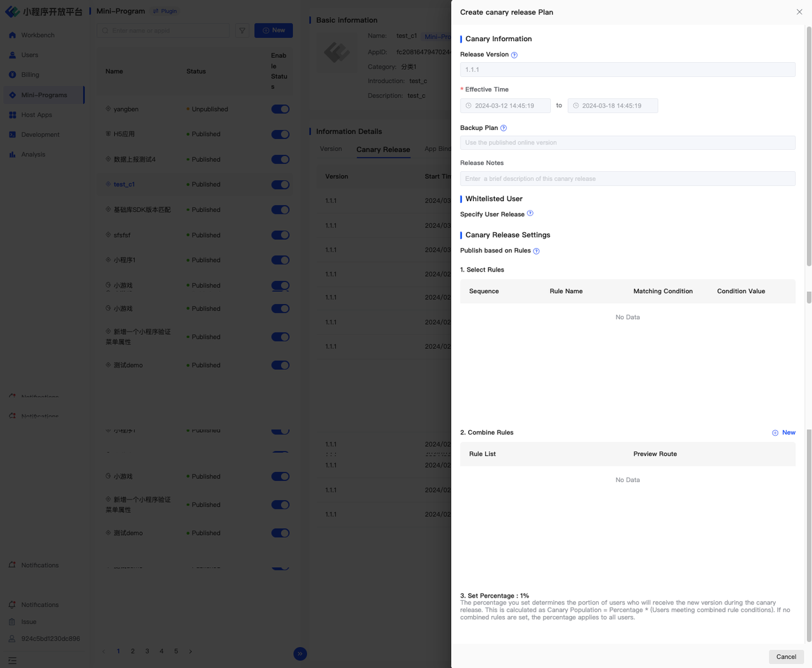812x668 pixels.
Task: Click the filter icon next to search
Action: coord(242,30)
